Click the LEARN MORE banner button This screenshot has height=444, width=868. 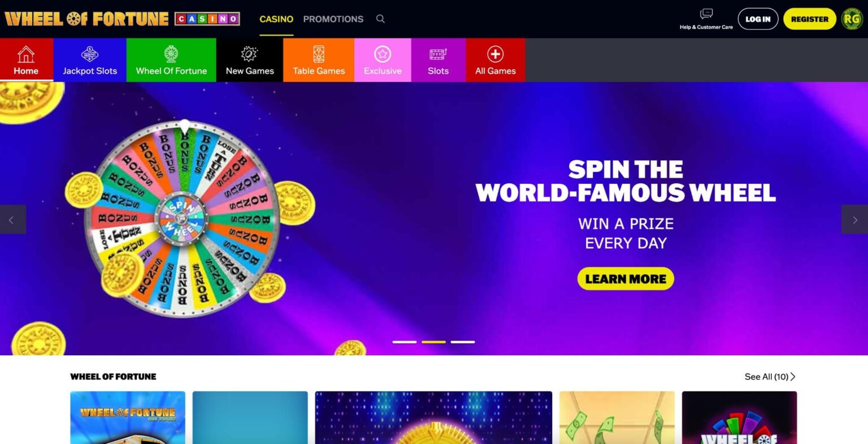[626, 279]
